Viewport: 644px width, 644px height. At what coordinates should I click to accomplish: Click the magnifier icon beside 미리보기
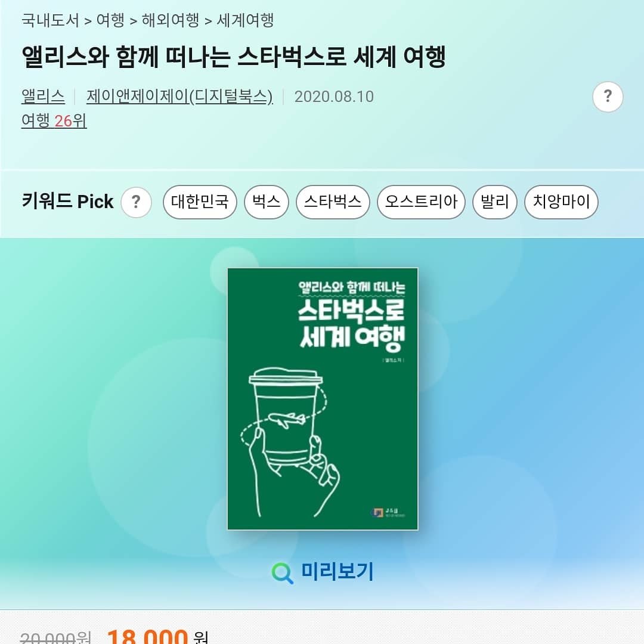click(282, 572)
